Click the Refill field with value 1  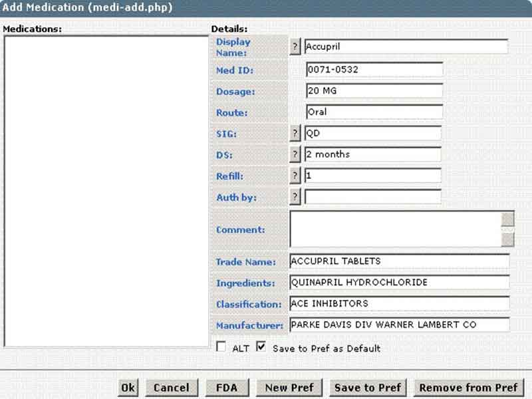pyautogui.click(x=373, y=176)
